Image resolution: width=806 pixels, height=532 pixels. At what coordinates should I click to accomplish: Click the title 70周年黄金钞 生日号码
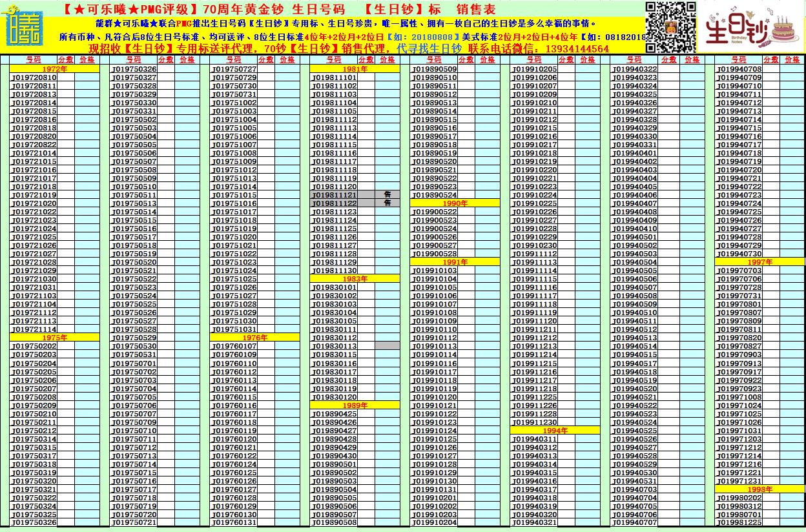click(x=274, y=10)
